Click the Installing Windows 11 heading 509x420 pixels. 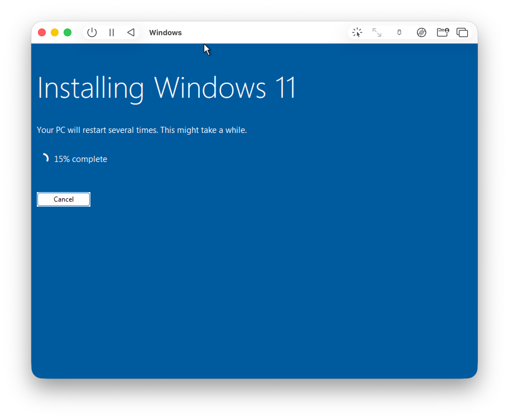tap(167, 88)
